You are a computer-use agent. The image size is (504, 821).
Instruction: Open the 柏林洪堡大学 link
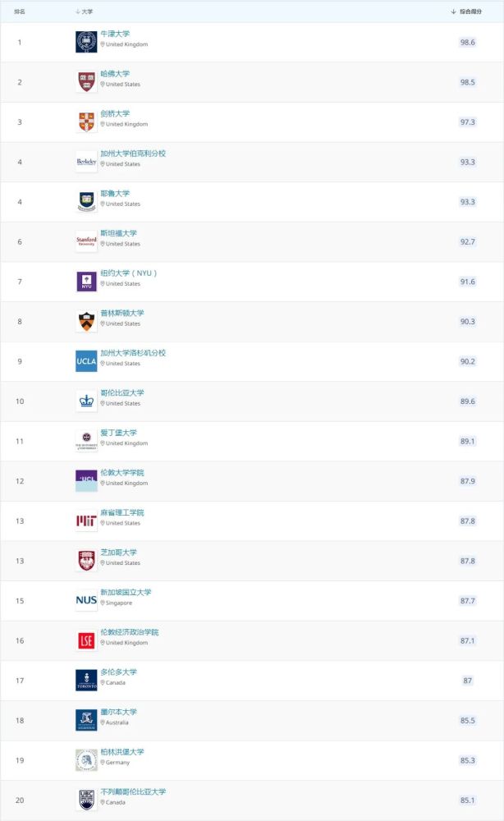tap(122, 751)
